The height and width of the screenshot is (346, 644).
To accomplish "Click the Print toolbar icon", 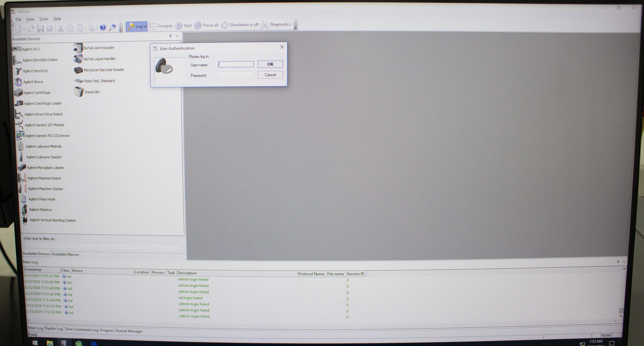I will 91,28.
